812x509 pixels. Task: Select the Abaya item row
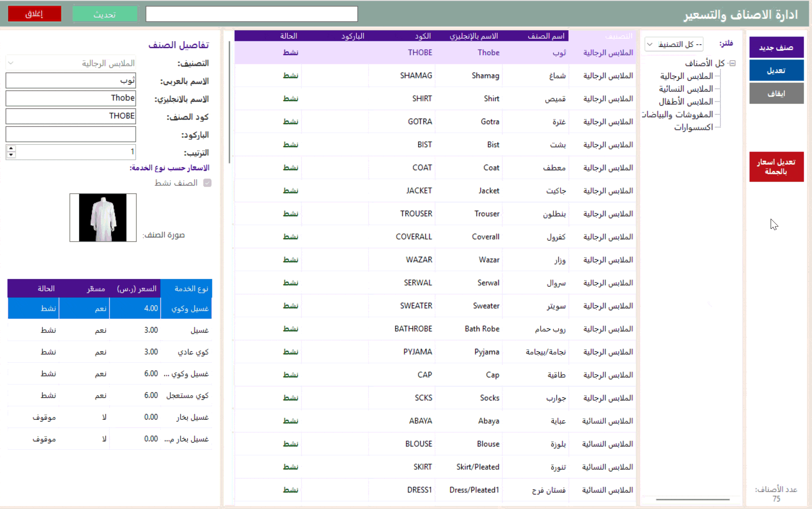click(435, 421)
